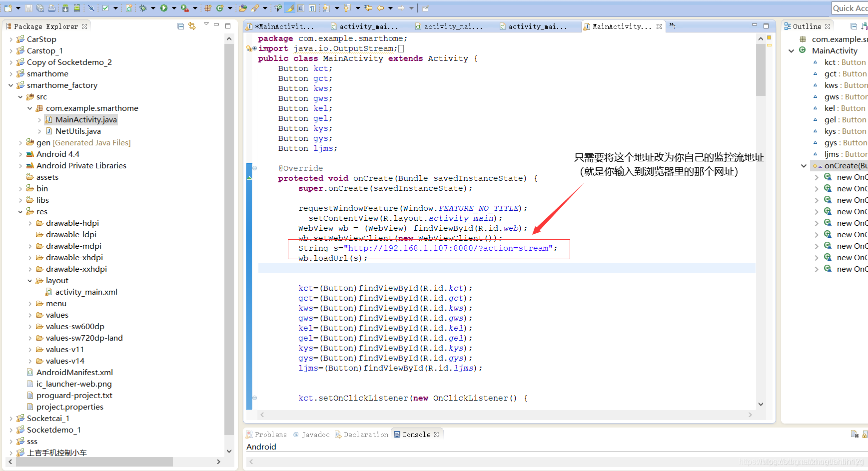Open the Android Virtual Device Manager icon
The width and height of the screenshot is (868, 471).
coord(77,8)
